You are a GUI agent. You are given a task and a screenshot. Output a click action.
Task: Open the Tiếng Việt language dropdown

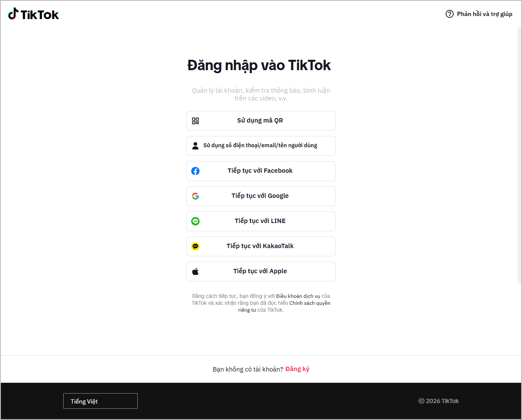101,401
